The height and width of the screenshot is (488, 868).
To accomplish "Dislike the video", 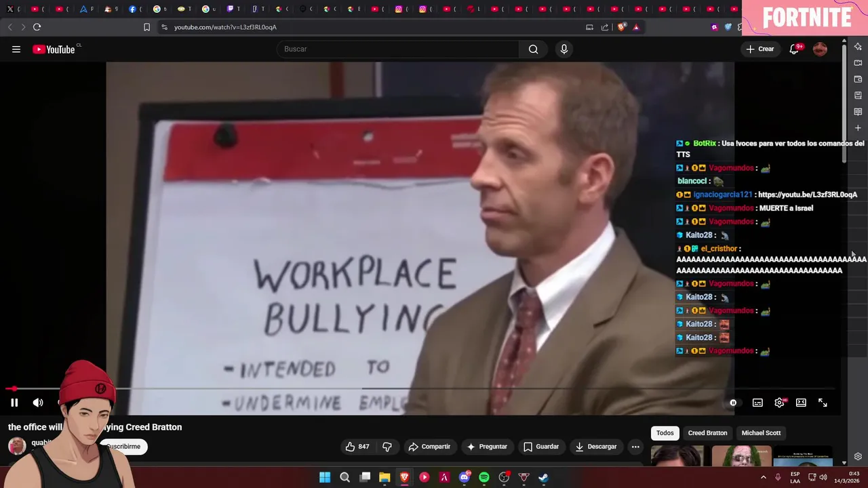I will (x=387, y=447).
